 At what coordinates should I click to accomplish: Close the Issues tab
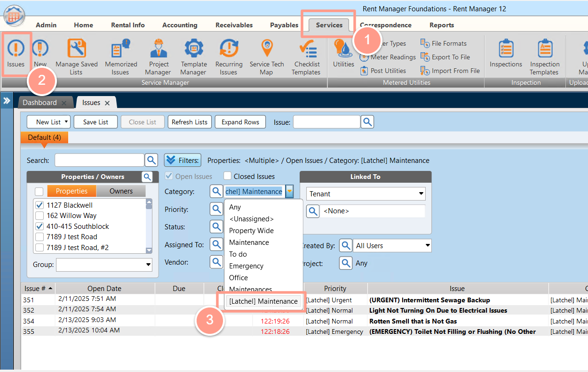[107, 103]
